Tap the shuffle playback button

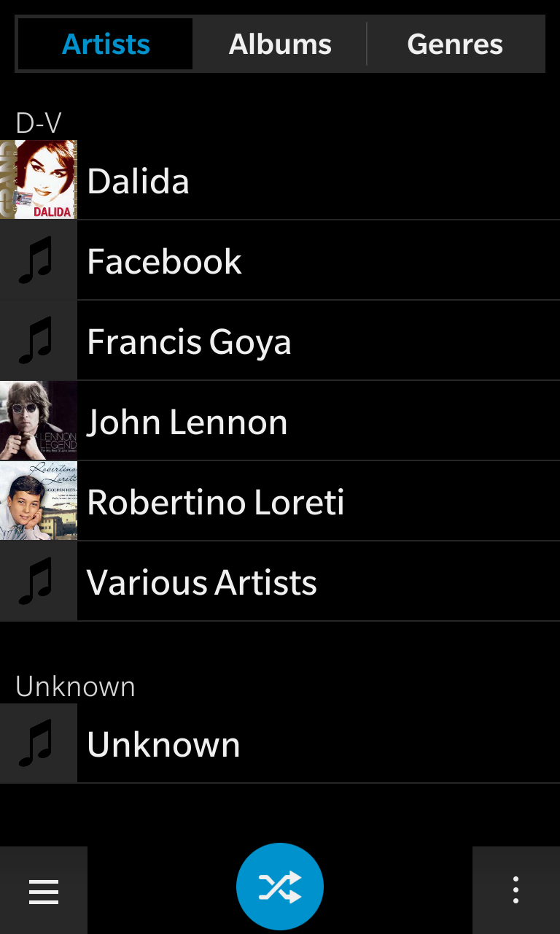tap(280, 887)
